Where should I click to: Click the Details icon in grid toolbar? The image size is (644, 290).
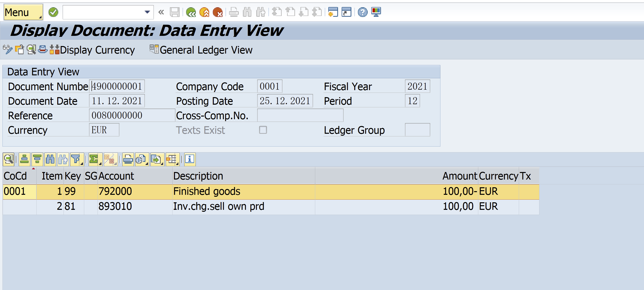[8, 159]
